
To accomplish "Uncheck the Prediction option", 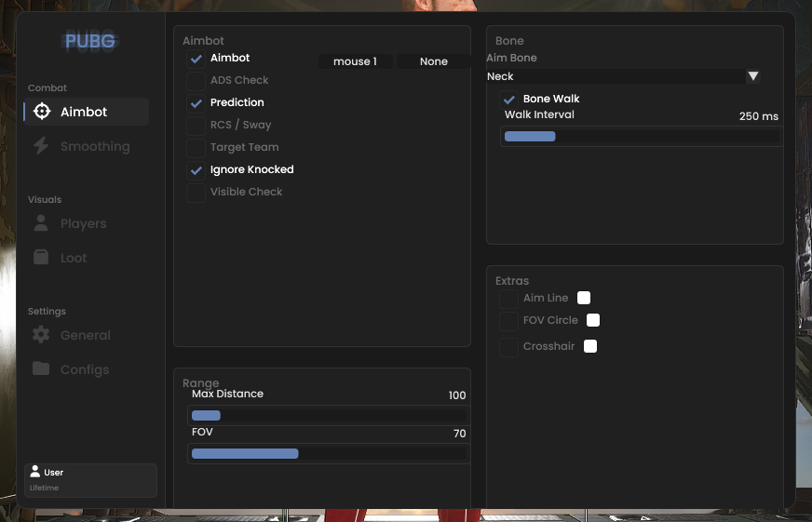I will [x=196, y=103].
